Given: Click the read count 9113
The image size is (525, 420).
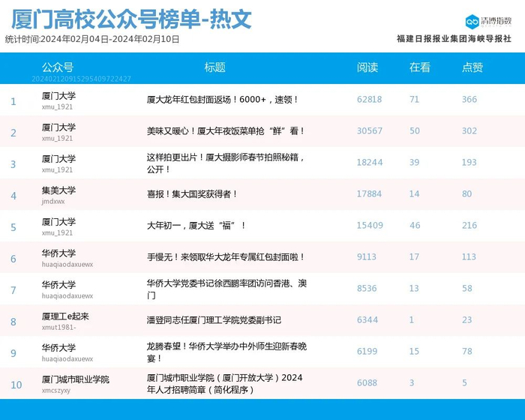Looking at the screenshot, I should (367, 257).
